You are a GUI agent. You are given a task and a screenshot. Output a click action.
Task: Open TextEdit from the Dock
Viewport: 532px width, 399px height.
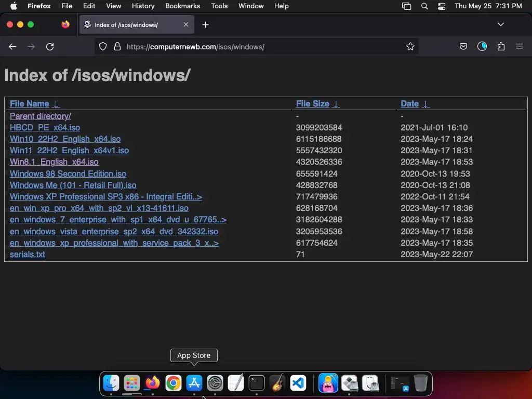[x=236, y=383]
